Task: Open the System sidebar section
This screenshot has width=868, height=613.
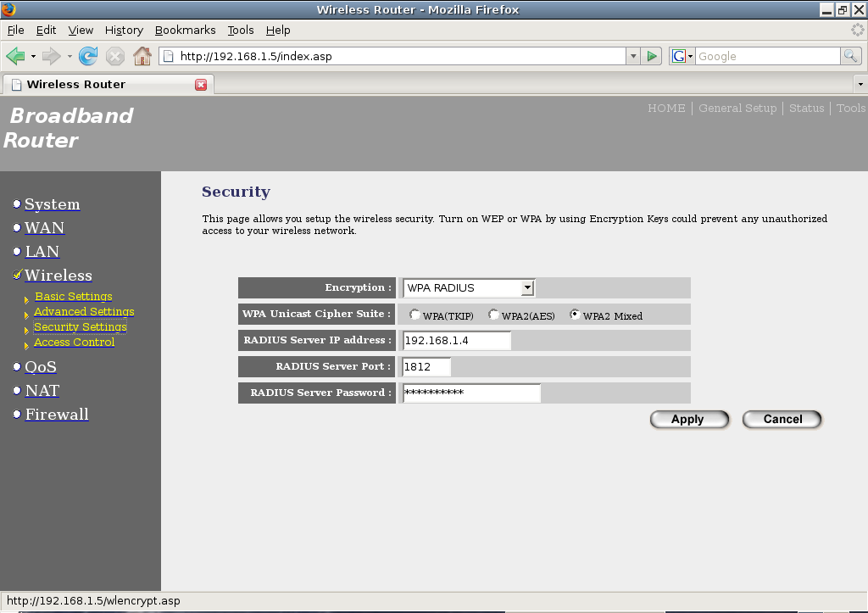Action: click(52, 204)
